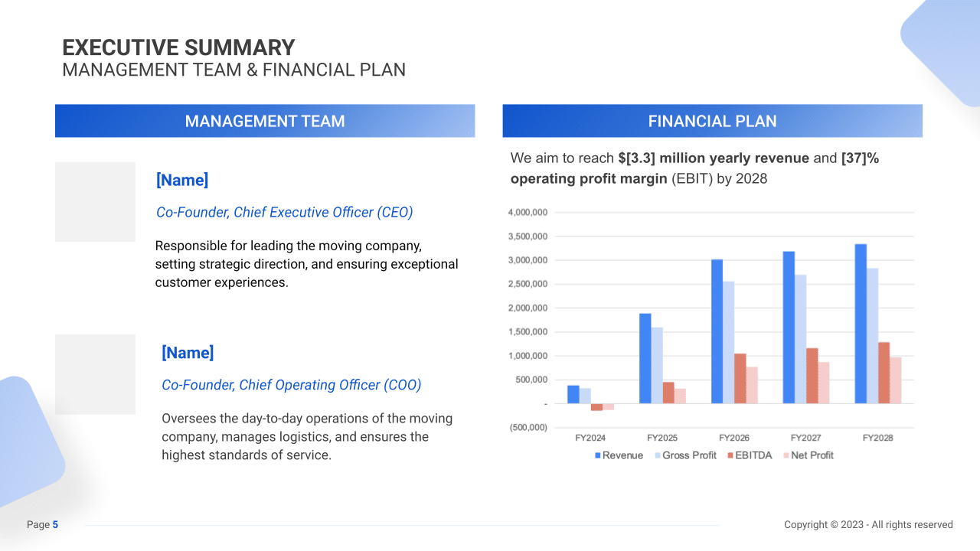The image size is (980, 551).
Task: Click the tallest FY2028 revenue bar
Action: (x=860, y=321)
